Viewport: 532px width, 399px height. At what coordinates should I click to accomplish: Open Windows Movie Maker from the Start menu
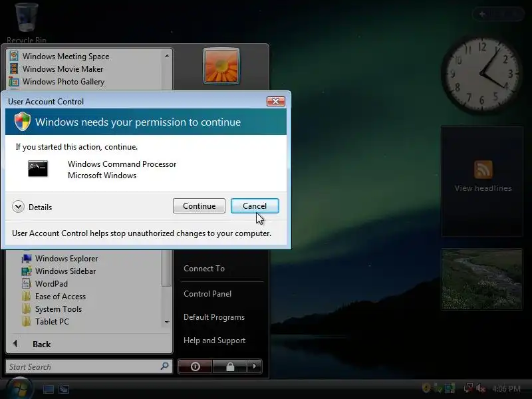click(x=63, y=69)
